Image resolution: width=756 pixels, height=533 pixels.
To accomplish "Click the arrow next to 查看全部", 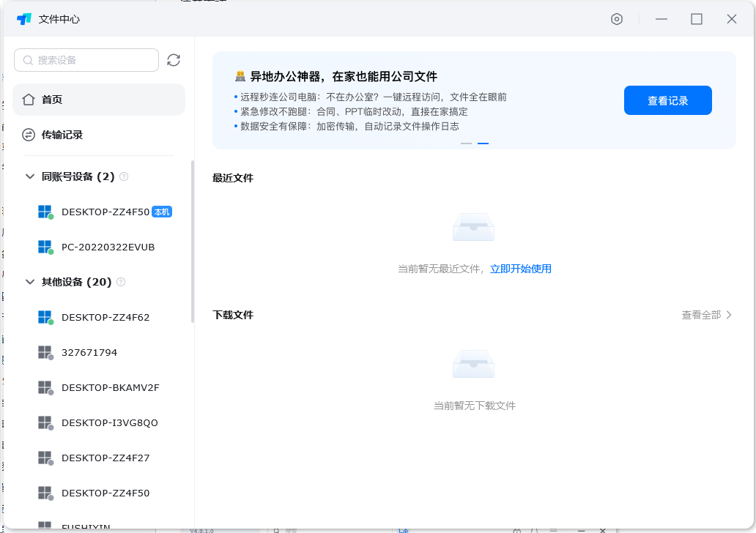I will tap(728, 315).
